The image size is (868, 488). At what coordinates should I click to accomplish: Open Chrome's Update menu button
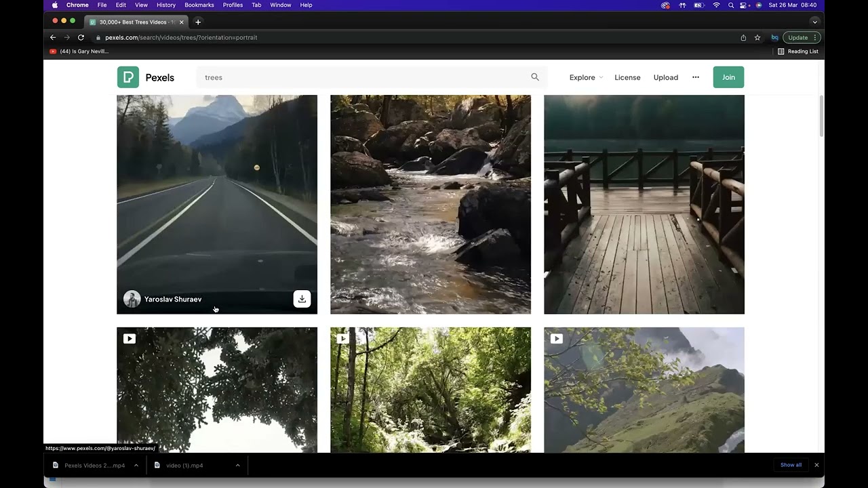[802, 37]
